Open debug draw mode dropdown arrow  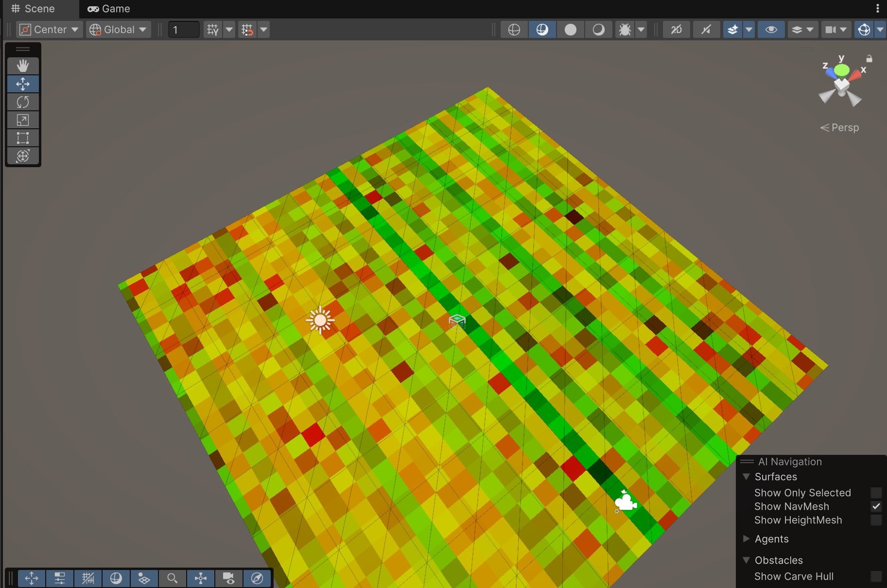pos(641,30)
